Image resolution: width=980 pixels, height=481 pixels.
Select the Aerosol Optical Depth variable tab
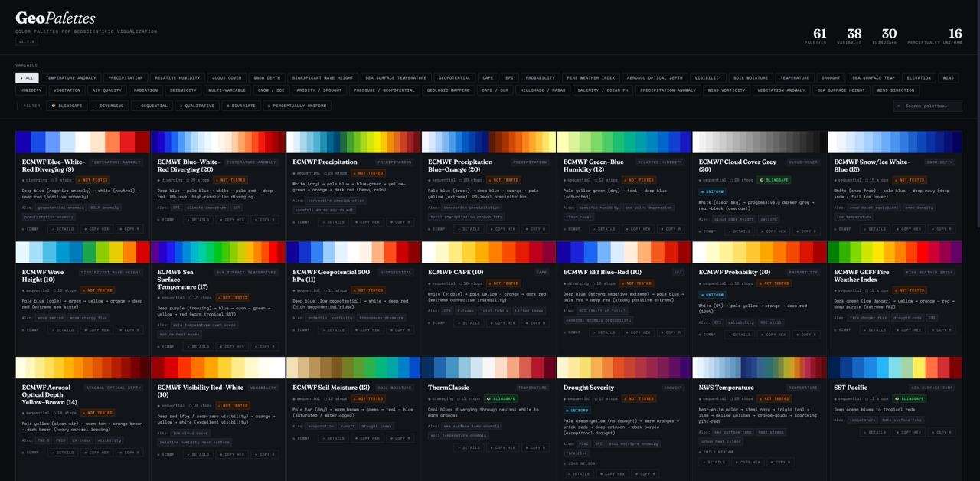(655, 77)
